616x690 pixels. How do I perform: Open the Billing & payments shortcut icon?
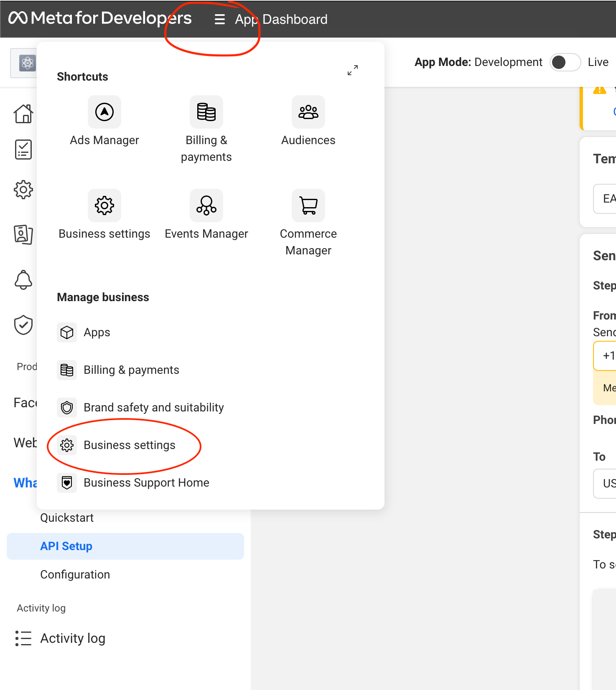pos(206,112)
